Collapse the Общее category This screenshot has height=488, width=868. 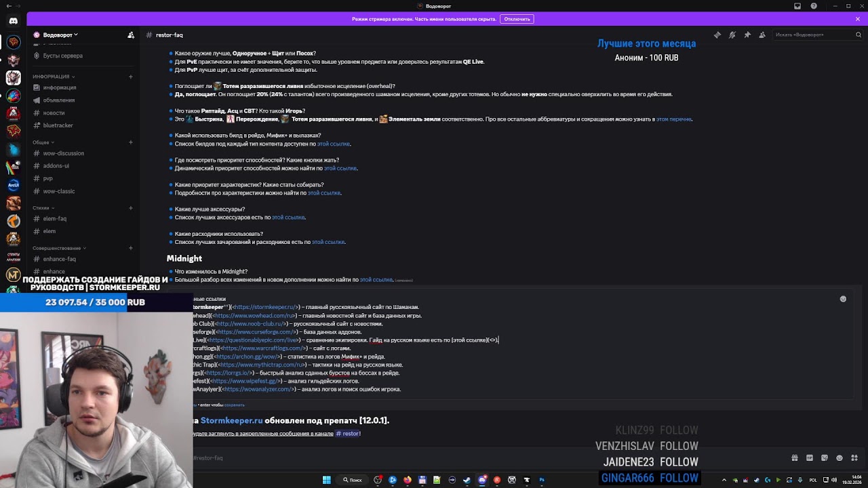(x=43, y=142)
